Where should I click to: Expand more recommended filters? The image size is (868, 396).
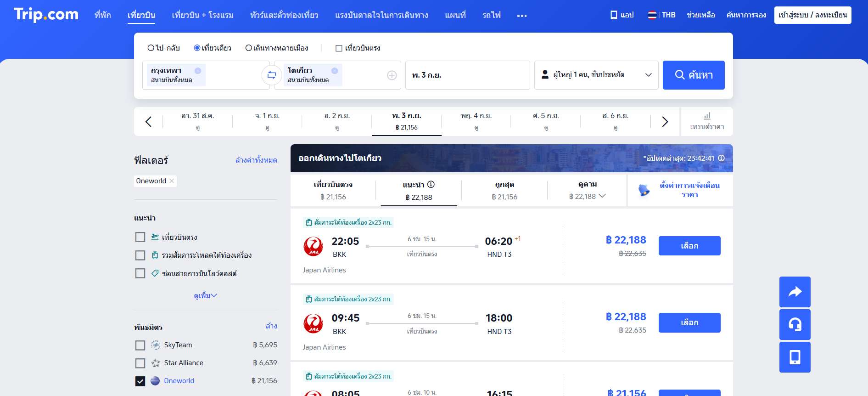205,295
